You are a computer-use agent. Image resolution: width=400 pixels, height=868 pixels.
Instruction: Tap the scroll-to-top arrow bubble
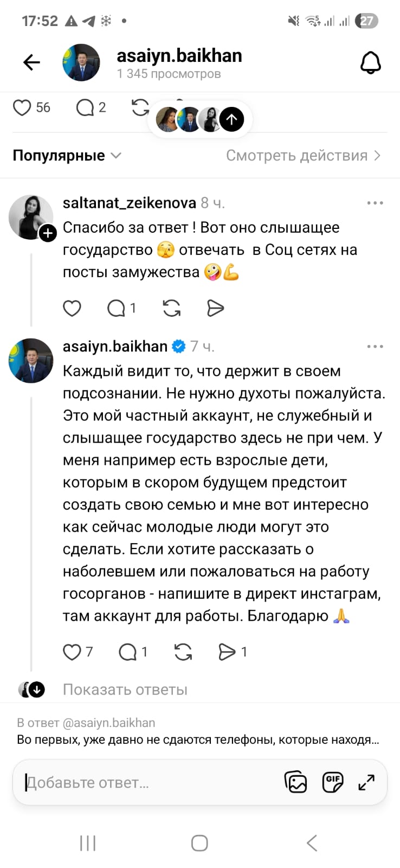[x=231, y=119]
